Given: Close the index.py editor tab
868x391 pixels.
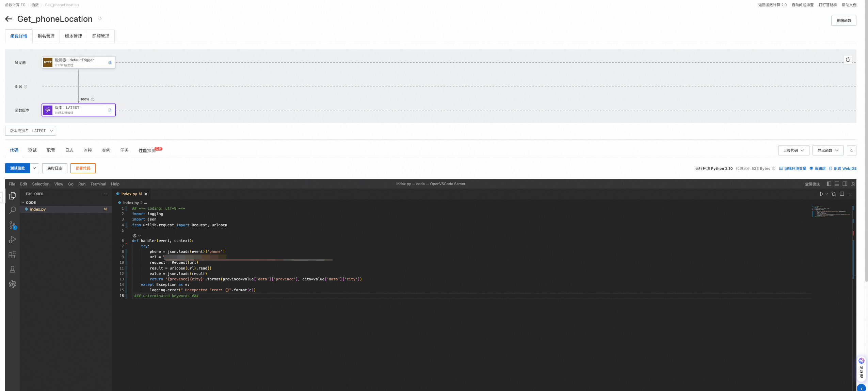Looking at the screenshot, I should point(146,194).
